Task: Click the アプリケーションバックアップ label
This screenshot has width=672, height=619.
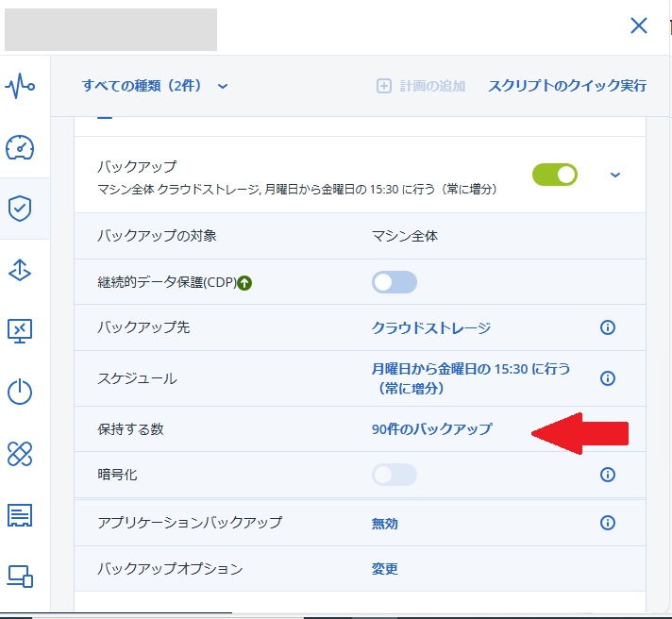Action: [x=190, y=523]
